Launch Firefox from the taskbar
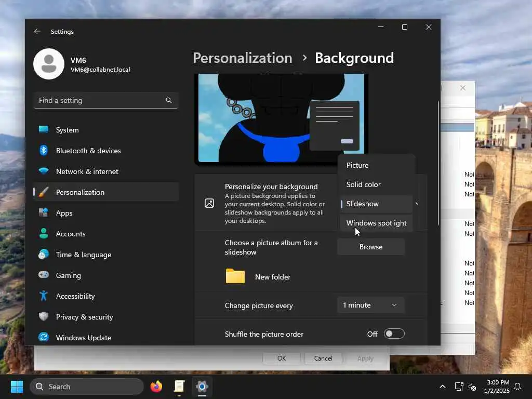The height and width of the screenshot is (399, 532). [156, 387]
